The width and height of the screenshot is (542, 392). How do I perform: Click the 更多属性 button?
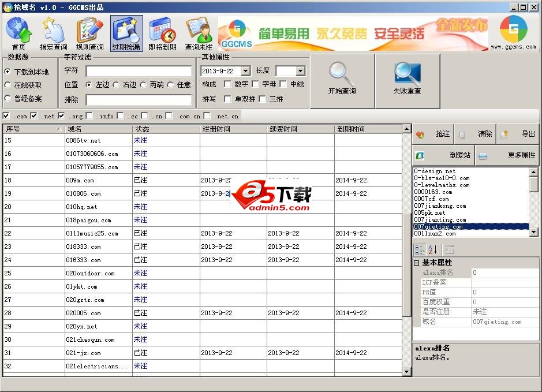click(507, 155)
